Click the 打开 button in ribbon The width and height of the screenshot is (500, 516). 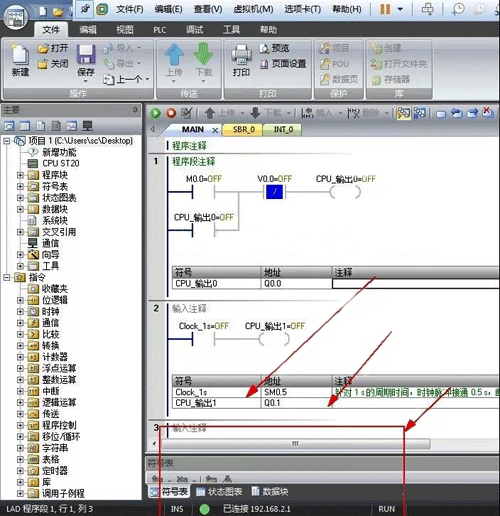[x=53, y=49]
